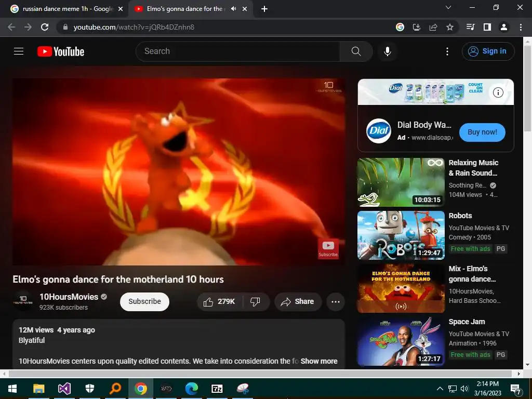The height and width of the screenshot is (399, 532).
Task: Bookmark this tab with the star icon
Action: pos(450,27)
